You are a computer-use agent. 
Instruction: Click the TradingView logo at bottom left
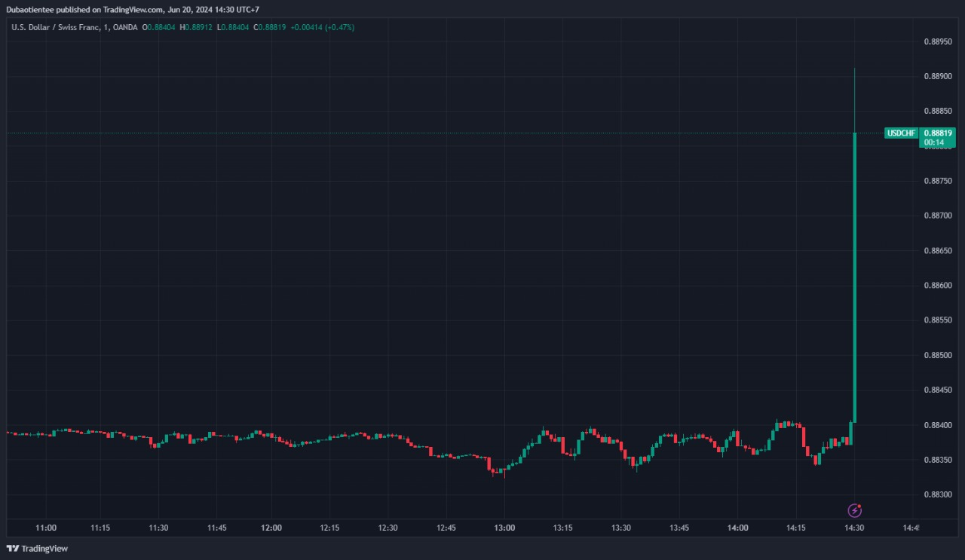(x=37, y=549)
